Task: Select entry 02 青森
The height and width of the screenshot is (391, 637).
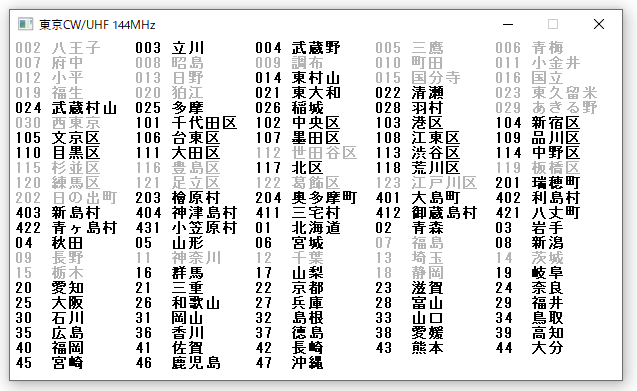Action: pyautogui.click(x=410, y=228)
